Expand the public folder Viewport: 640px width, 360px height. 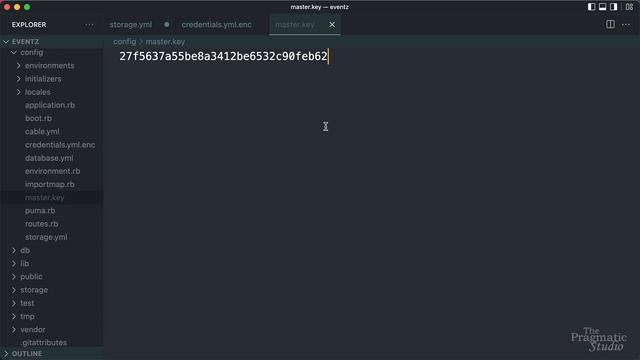click(31, 277)
